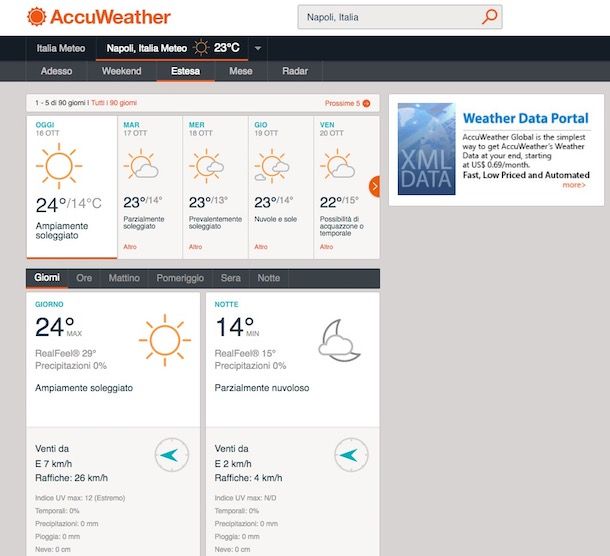
Task: Click the Possibilità di acquazzone o temporale text
Action: [x=342, y=226]
